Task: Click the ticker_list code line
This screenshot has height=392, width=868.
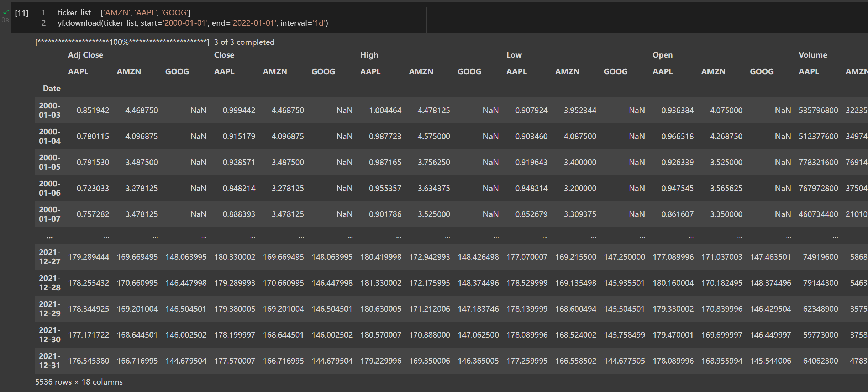Action: [x=124, y=12]
